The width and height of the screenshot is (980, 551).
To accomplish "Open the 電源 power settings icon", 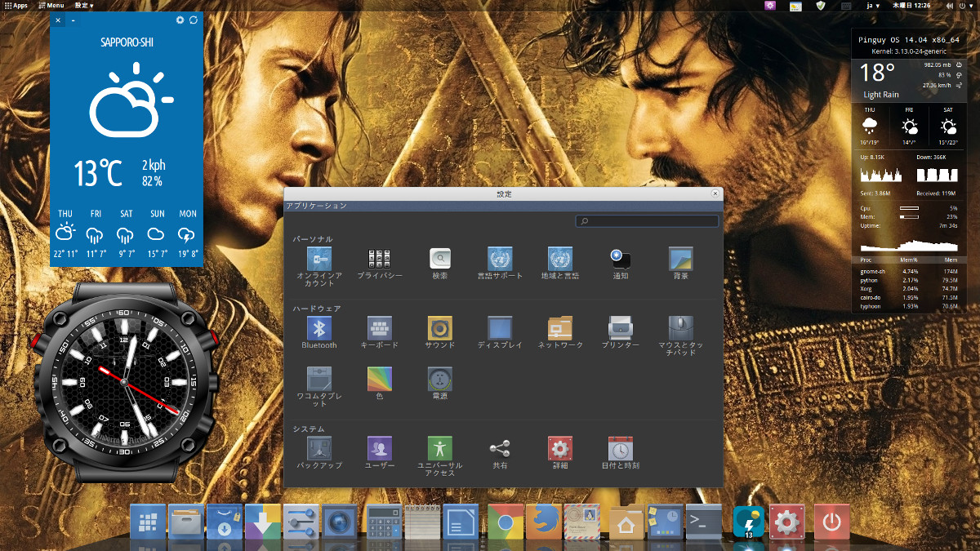I will pyautogui.click(x=440, y=384).
